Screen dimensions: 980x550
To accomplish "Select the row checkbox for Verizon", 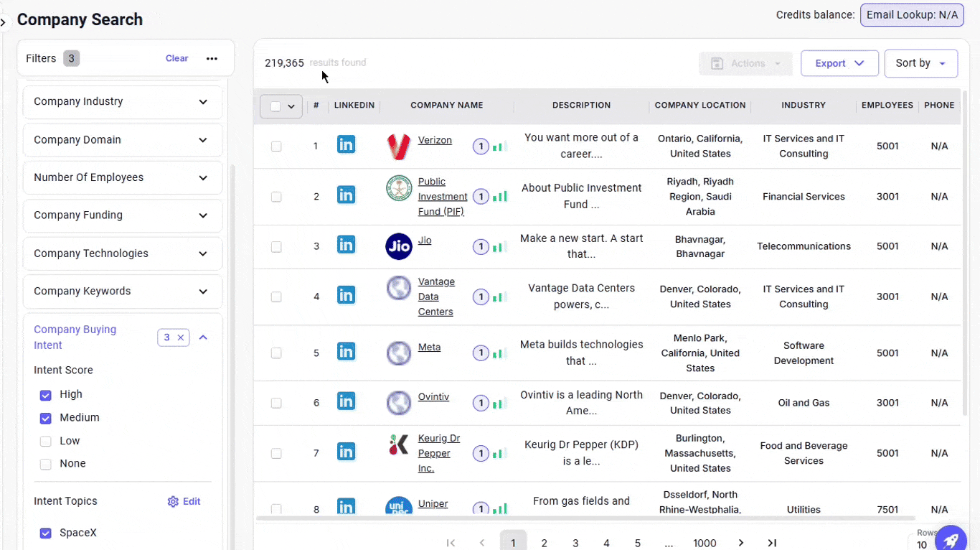I will [276, 146].
